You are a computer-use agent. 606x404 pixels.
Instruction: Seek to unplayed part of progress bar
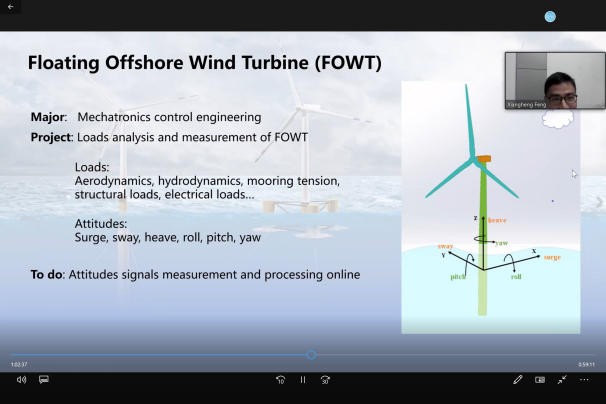pos(450,355)
